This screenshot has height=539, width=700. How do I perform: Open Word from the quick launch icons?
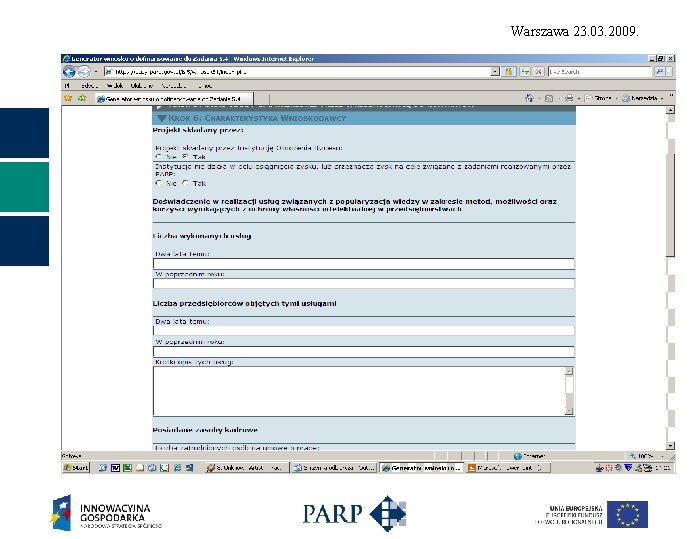click(x=115, y=468)
